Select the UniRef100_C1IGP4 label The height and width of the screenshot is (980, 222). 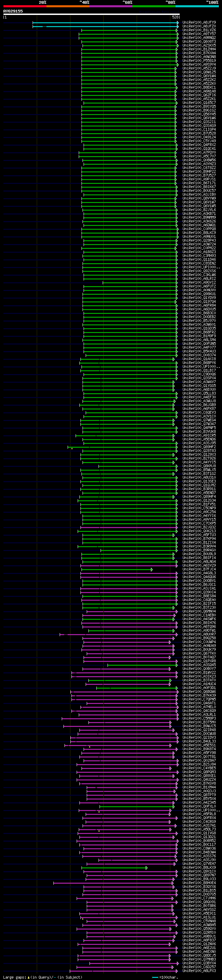(x=199, y=129)
